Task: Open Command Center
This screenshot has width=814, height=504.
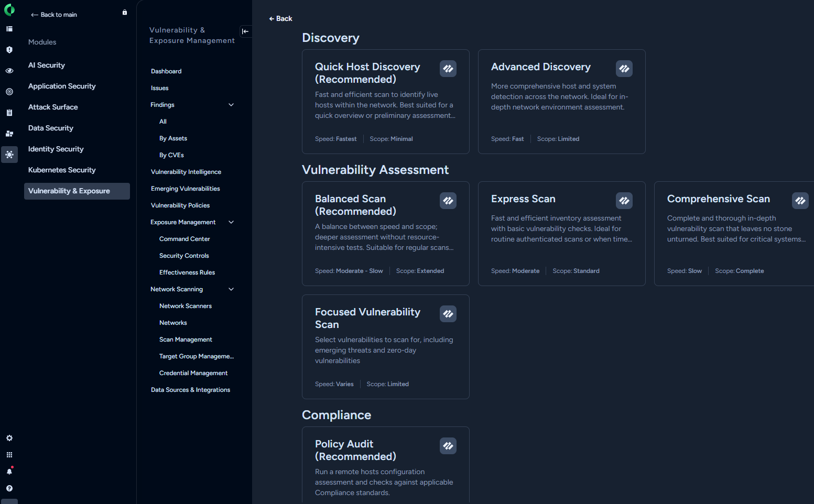Action: (184, 239)
